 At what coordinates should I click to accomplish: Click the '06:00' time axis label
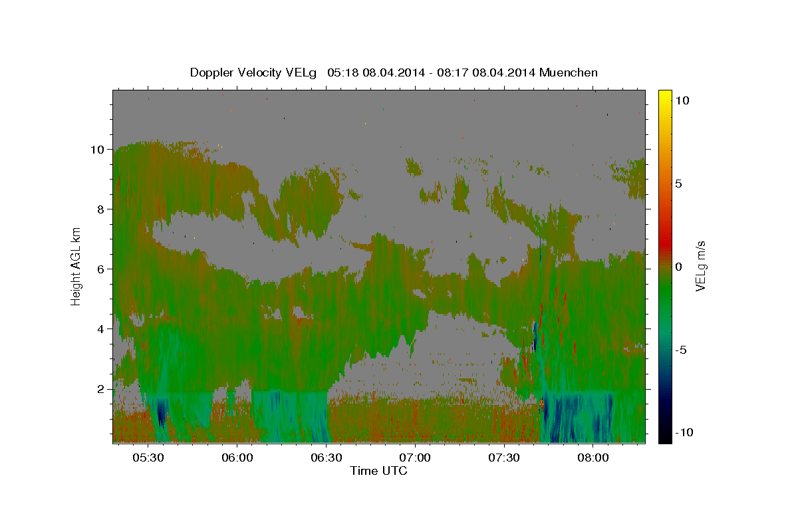point(237,458)
